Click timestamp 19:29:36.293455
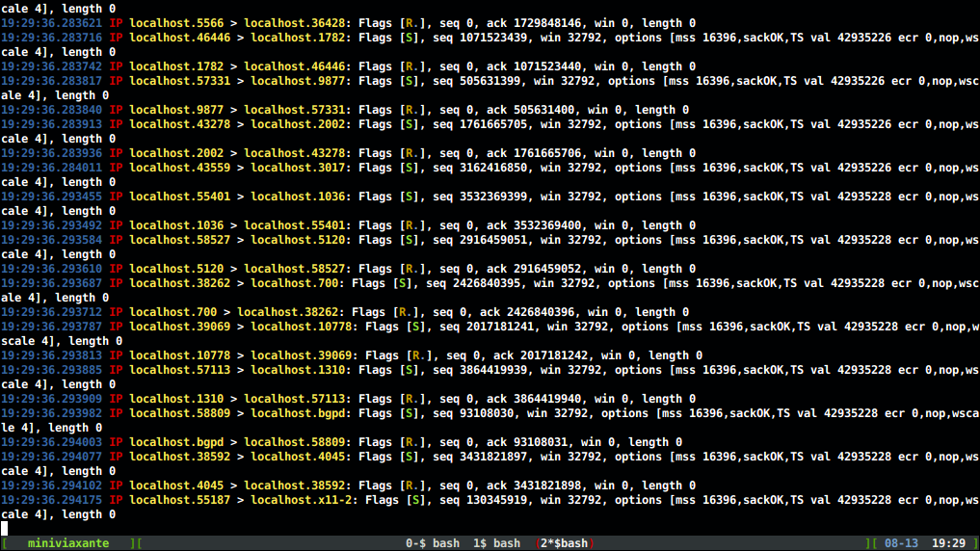This screenshot has width=980, height=551. [x=51, y=197]
